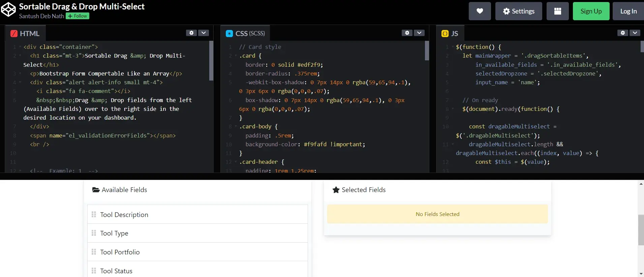Open HTML editor settings gear
644x277 pixels.
tap(191, 33)
